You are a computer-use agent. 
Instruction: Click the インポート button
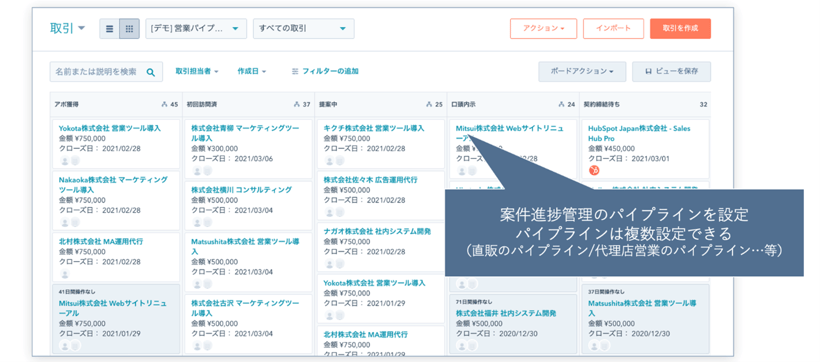613,29
